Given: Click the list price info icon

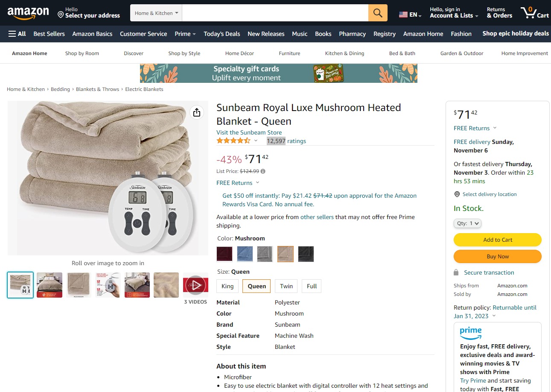Looking at the screenshot, I should 263,172.
